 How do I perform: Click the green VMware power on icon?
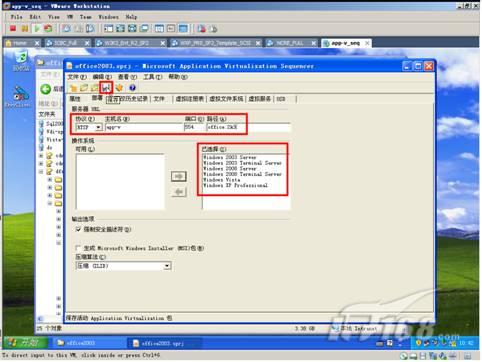(x=37, y=29)
